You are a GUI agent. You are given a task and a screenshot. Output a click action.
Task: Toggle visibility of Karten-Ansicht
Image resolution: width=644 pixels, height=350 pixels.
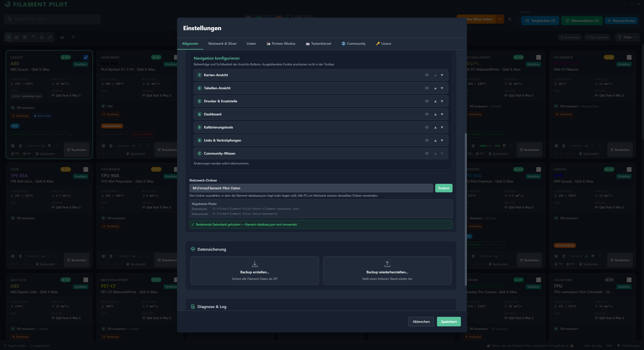pos(427,75)
